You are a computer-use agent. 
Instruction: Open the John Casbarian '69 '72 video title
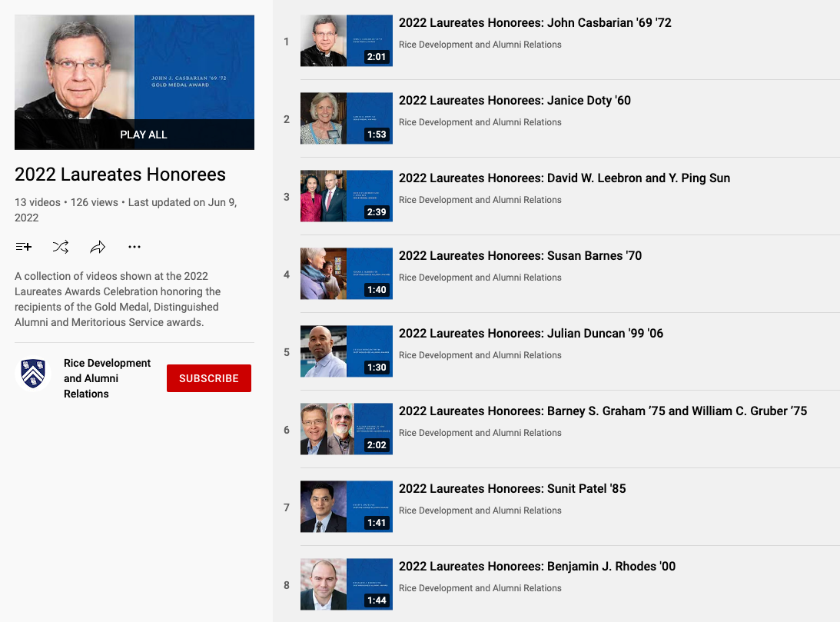click(x=535, y=22)
